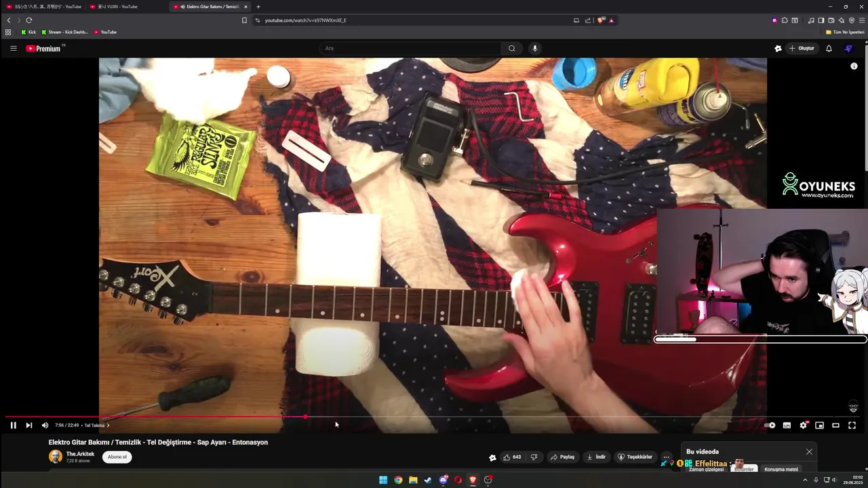
Task: Open Chrome from taskbar
Action: click(398, 480)
